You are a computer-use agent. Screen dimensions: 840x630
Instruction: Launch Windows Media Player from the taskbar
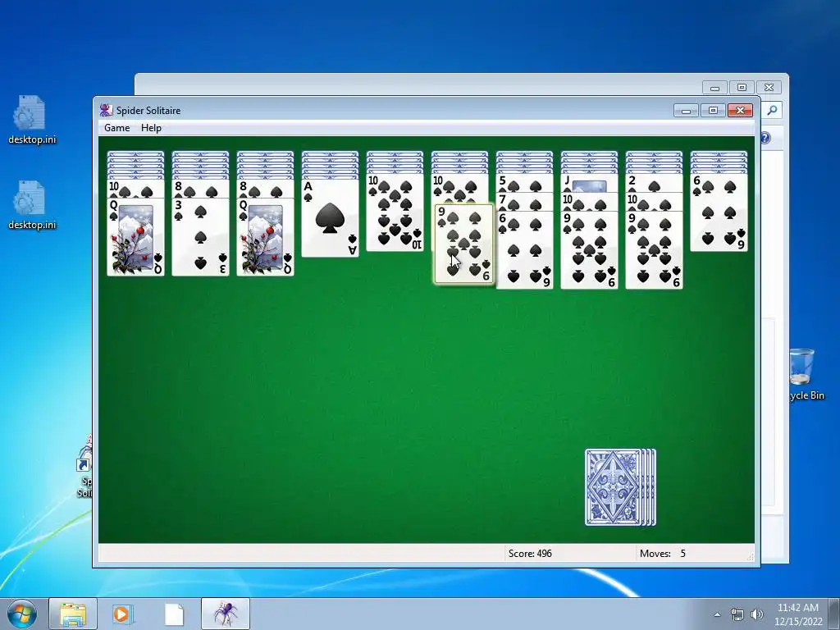point(121,614)
